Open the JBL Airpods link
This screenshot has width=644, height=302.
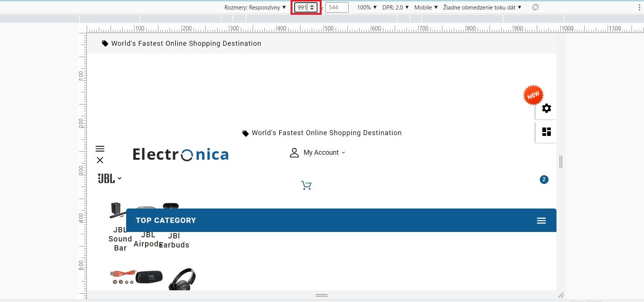pos(148,239)
